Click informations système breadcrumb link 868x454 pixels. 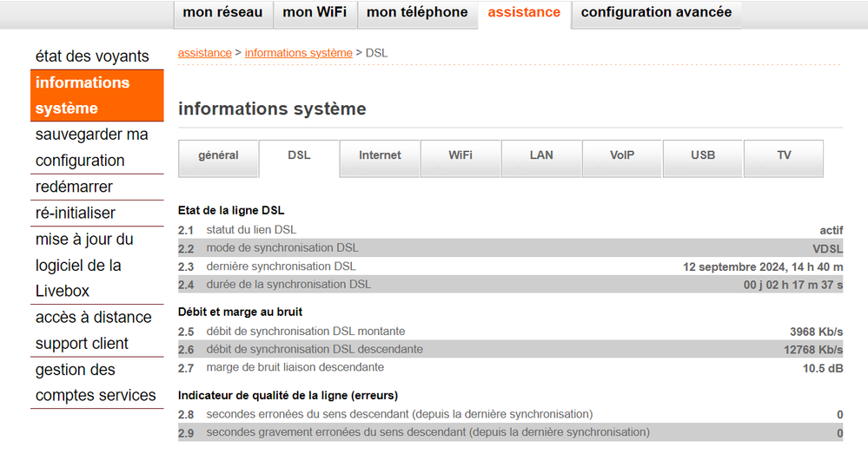(298, 54)
